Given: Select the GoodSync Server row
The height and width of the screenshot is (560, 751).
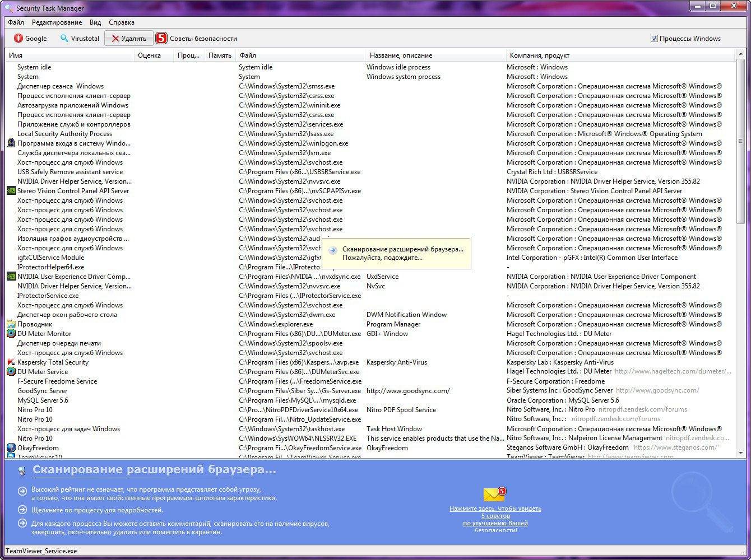Looking at the screenshot, I should click(x=370, y=391).
